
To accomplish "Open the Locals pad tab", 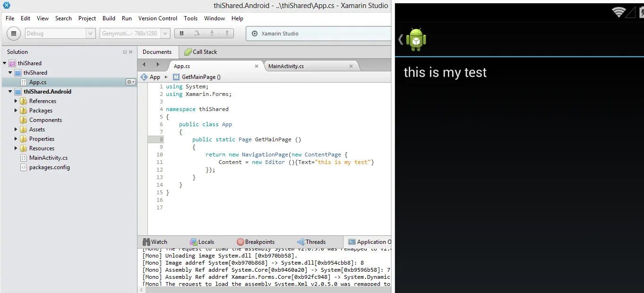I will click(x=202, y=242).
